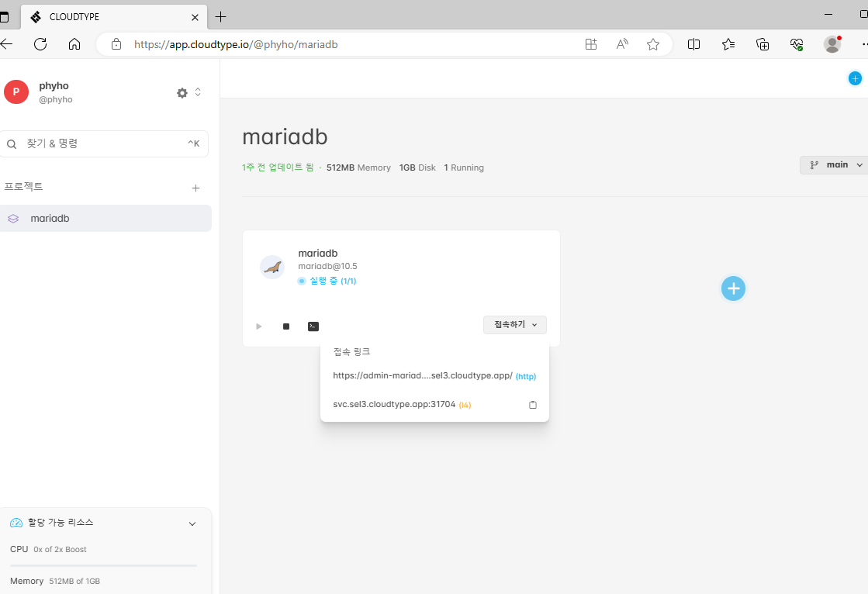The height and width of the screenshot is (594, 868).
Task: Close the CLOUDTYPE tab
Action: click(195, 17)
